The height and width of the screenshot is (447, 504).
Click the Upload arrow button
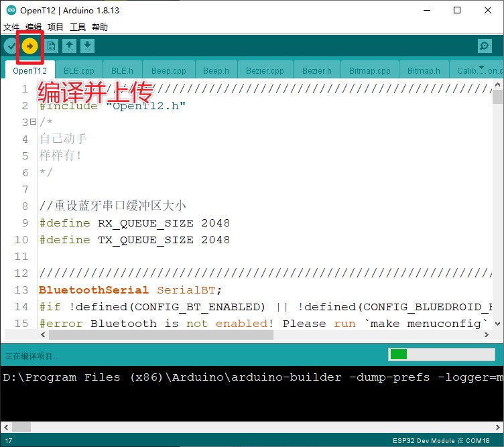(30, 46)
